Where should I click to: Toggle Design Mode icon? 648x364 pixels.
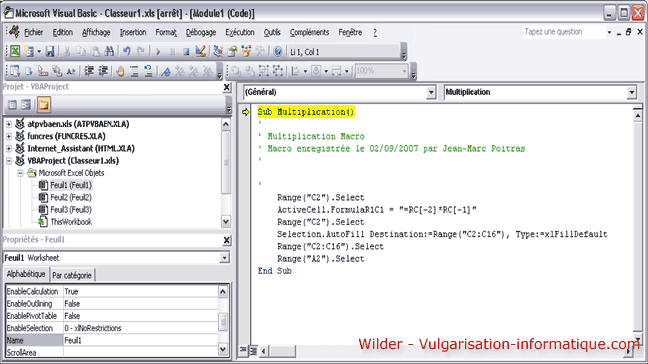point(200,51)
